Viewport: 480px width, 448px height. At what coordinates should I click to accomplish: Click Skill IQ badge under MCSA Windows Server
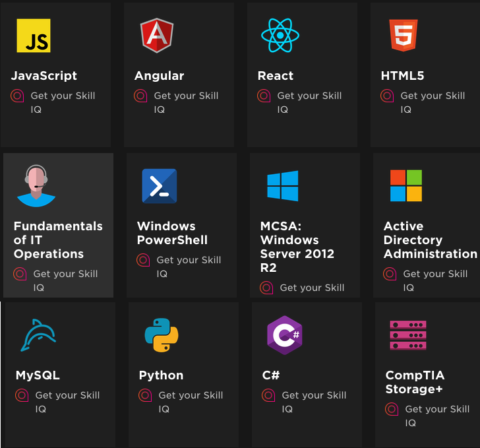(266, 288)
